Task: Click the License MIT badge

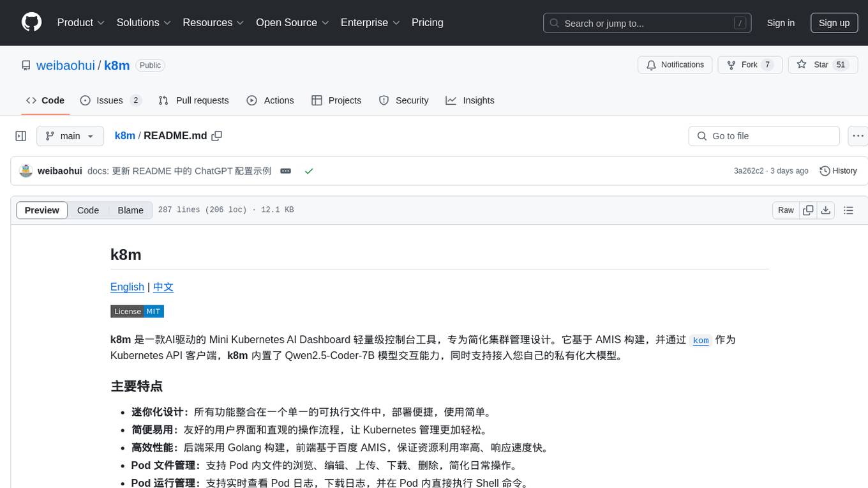Action: click(137, 311)
